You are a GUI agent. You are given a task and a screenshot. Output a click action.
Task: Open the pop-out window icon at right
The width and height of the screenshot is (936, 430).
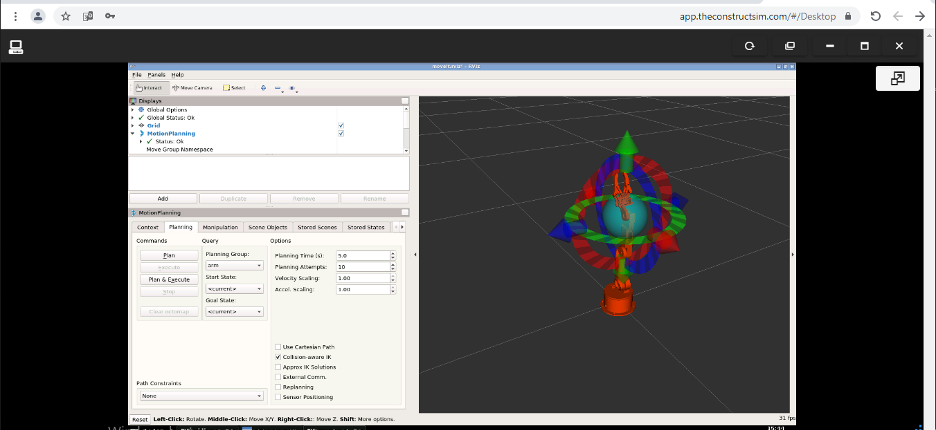898,78
